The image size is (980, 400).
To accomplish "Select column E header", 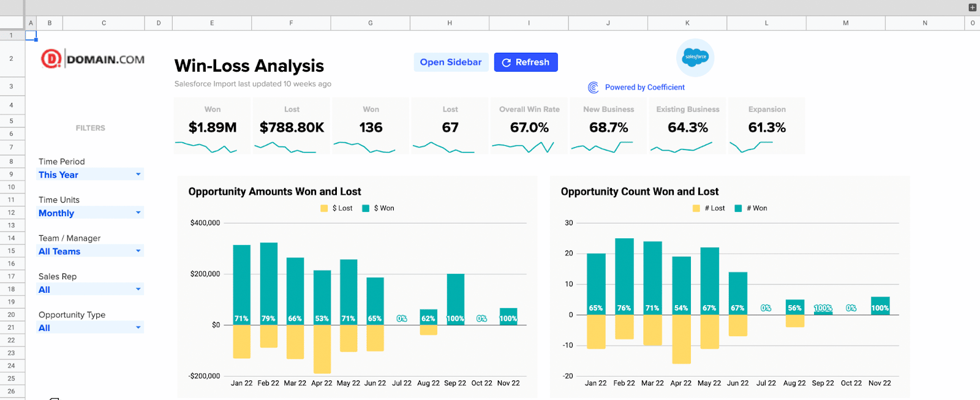I will (212, 23).
